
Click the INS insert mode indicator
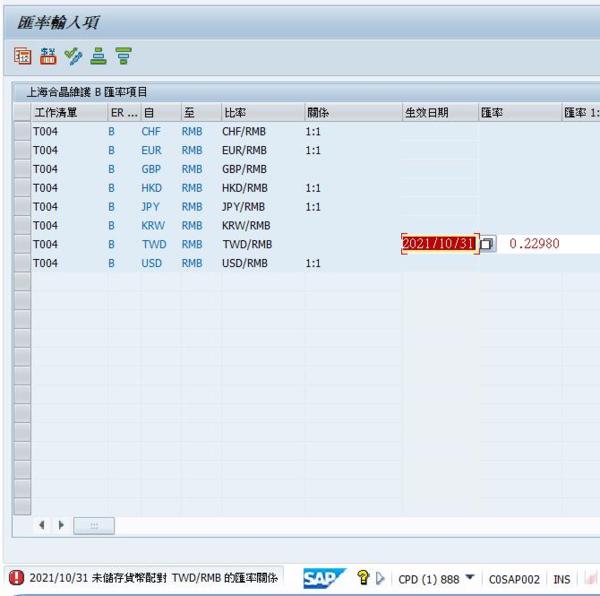click(x=562, y=579)
